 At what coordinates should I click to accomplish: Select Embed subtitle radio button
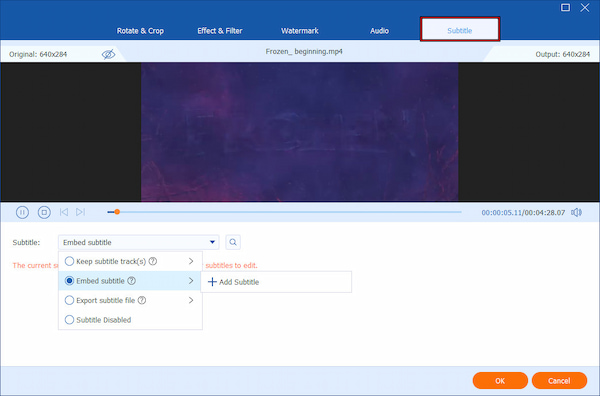pos(69,281)
